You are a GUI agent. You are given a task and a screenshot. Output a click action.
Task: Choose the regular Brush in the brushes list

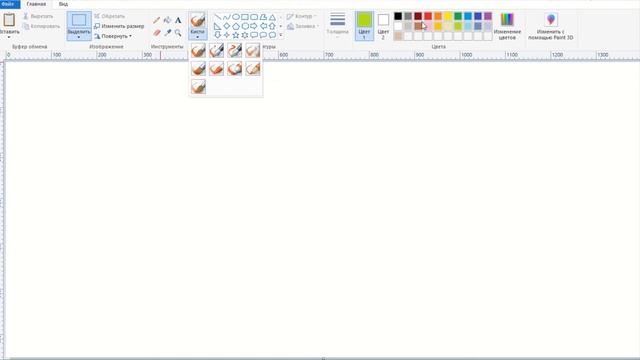pyautogui.click(x=198, y=51)
